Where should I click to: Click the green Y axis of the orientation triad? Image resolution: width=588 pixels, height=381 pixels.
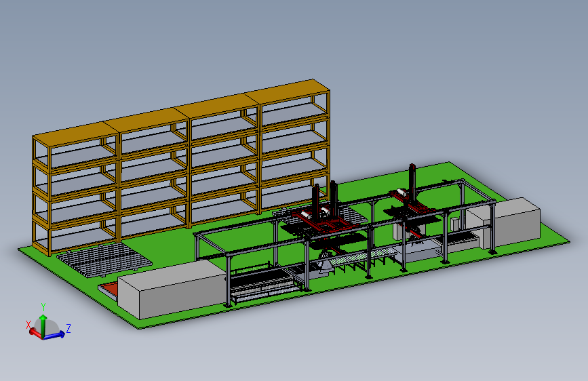pyautogui.click(x=43, y=325)
